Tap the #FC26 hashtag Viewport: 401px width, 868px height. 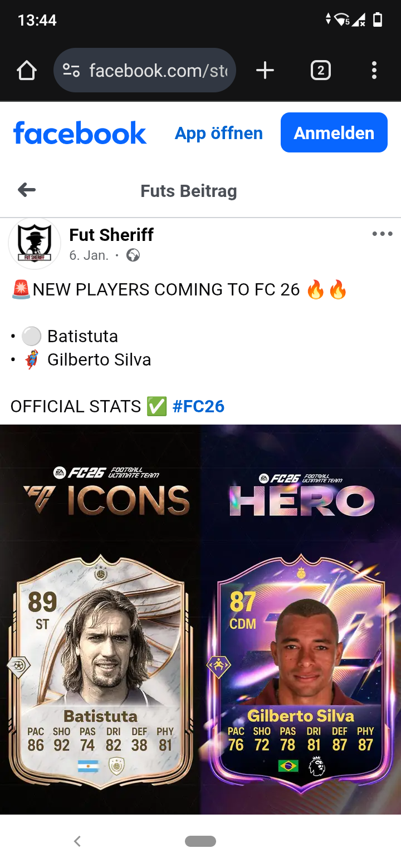(x=198, y=406)
